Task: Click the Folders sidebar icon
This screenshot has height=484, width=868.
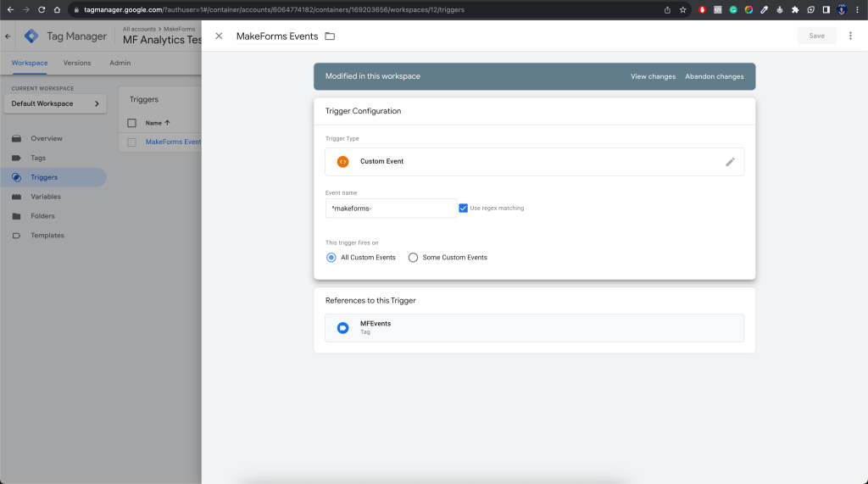Action: coord(17,216)
